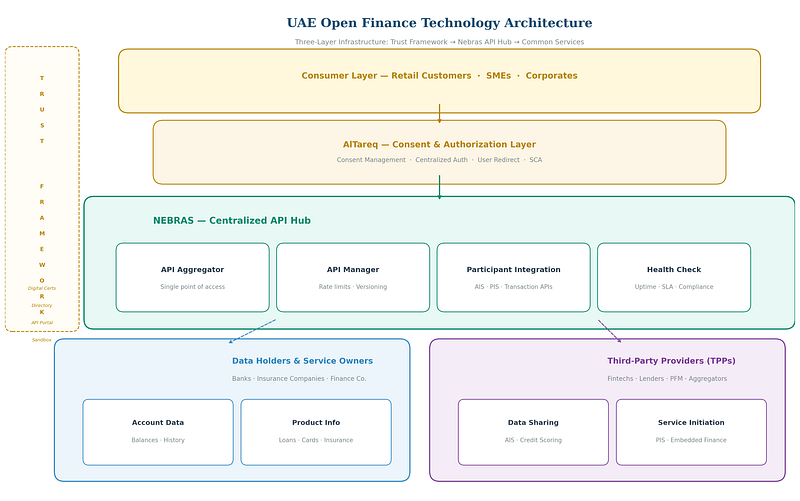Select the Health Check box
Image resolution: width=800 pixels, height=501 pixels.
674,277
